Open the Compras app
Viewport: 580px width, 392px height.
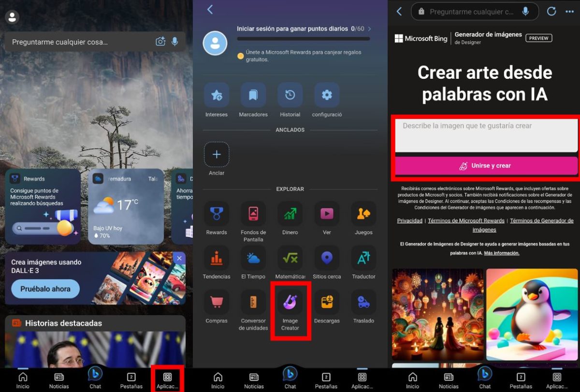point(217,306)
